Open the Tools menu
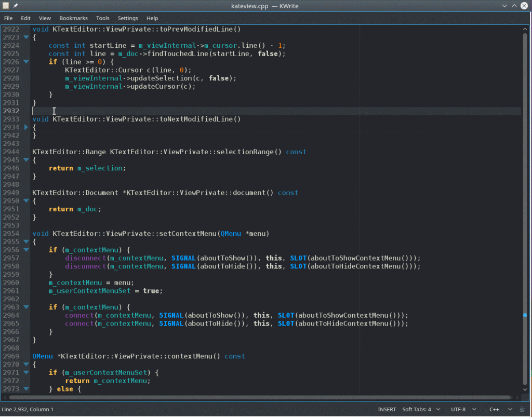This screenshot has height=417, width=532. tap(102, 18)
